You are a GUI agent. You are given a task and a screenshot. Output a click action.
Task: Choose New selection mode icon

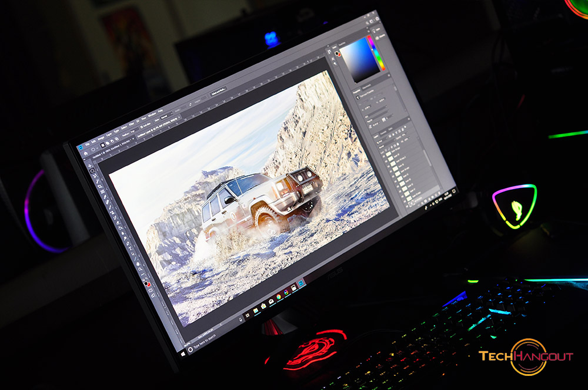tap(103, 145)
